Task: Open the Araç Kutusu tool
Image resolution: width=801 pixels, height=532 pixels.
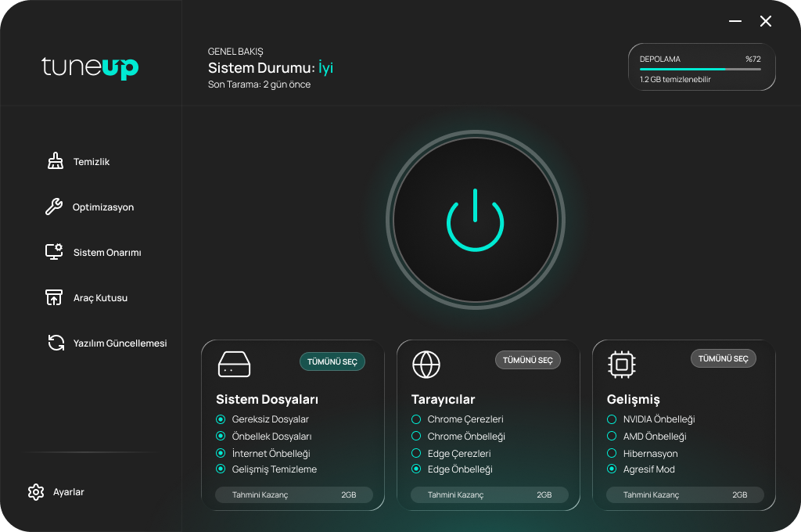Action: [55, 297]
